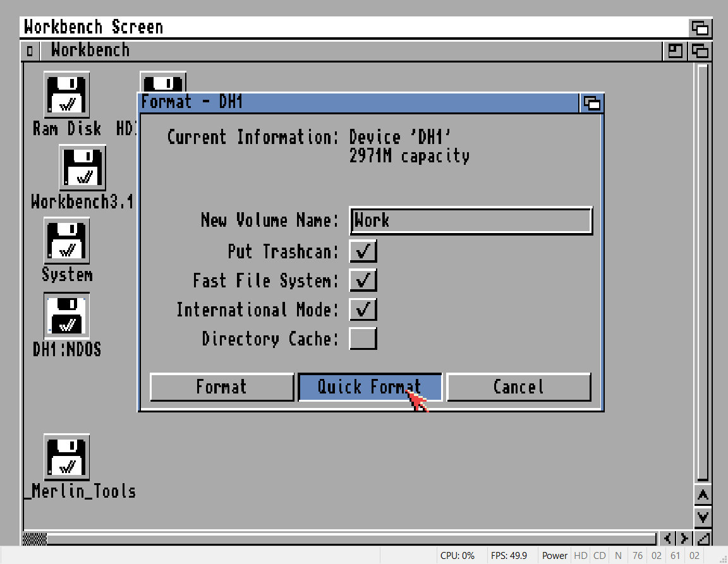The height and width of the screenshot is (564, 728).
Task: Click the Workbench window scroll down arrow
Action: coord(703,516)
